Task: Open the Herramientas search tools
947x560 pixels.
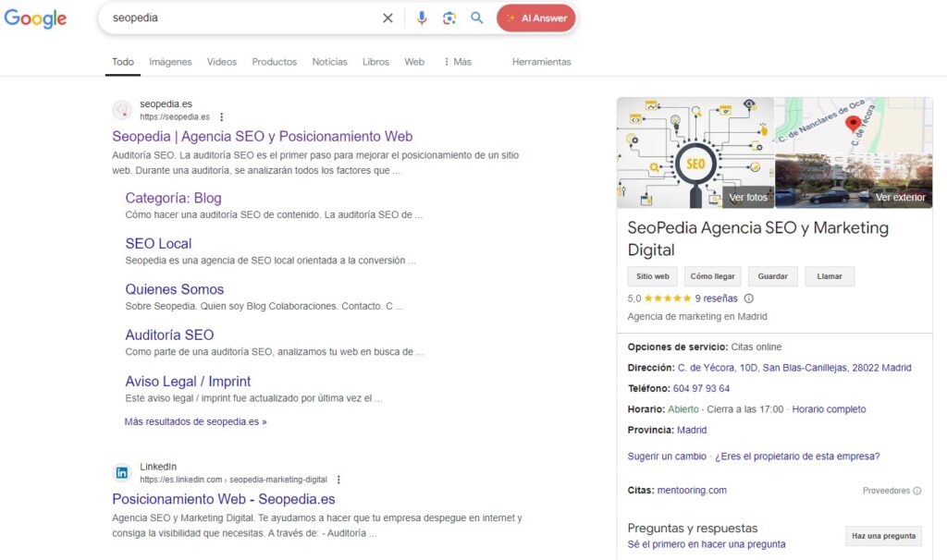Action: click(x=541, y=62)
